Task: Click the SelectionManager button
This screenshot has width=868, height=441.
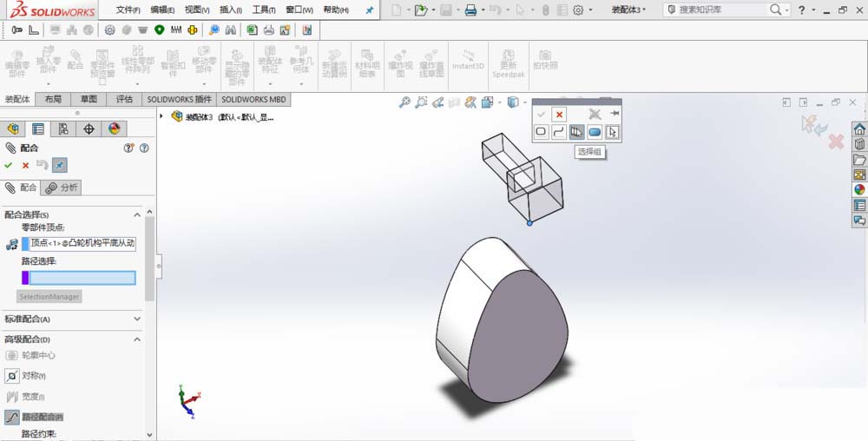Action: (49, 297)
